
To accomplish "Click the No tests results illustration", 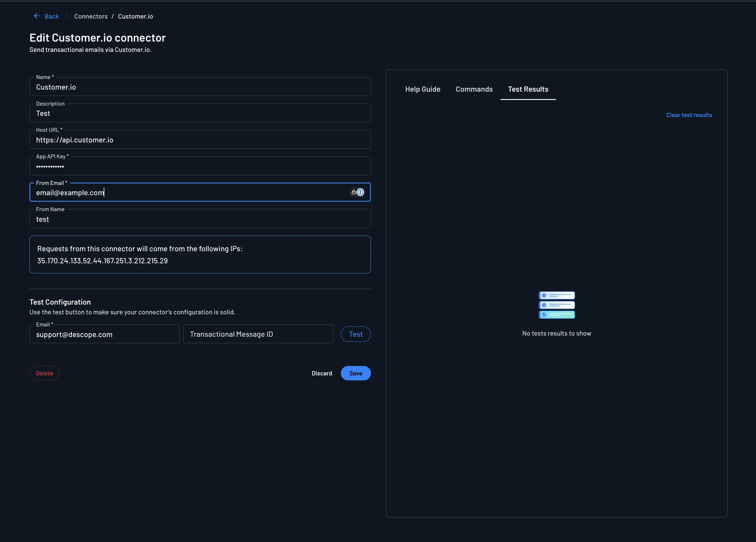I will (x=557, y=305).
